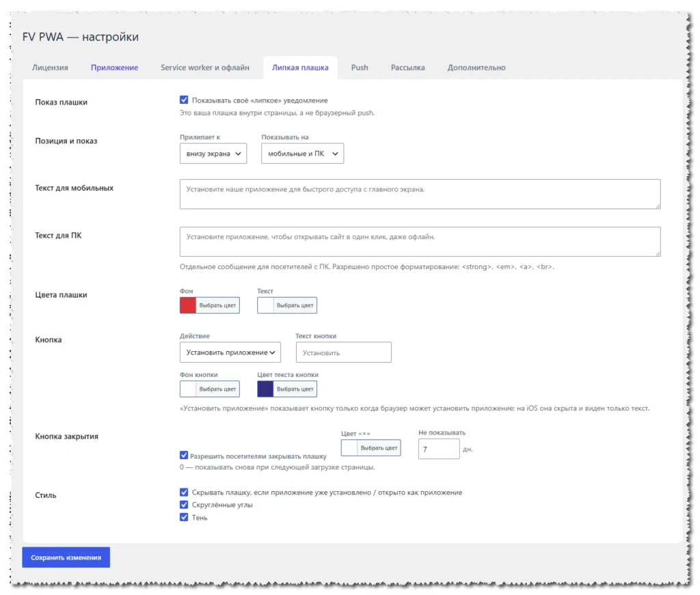Click the Сохранить изменения button
Image resolution: width=700 pixels, height=595 pixels.
[66, 557]
